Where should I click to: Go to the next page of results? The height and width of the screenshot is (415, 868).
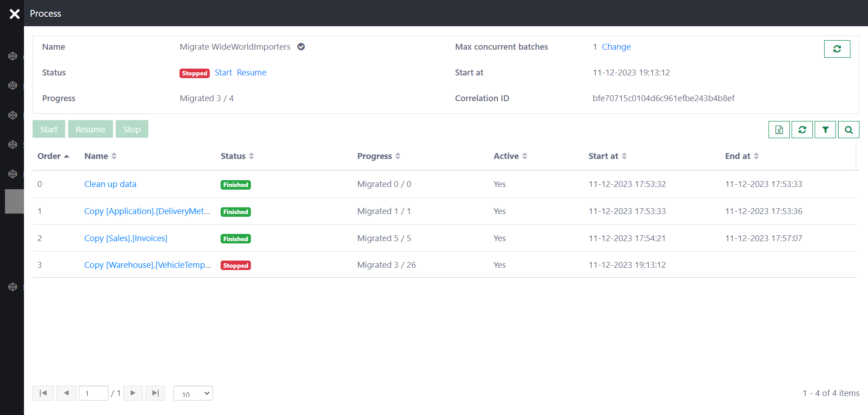[133, 393]
